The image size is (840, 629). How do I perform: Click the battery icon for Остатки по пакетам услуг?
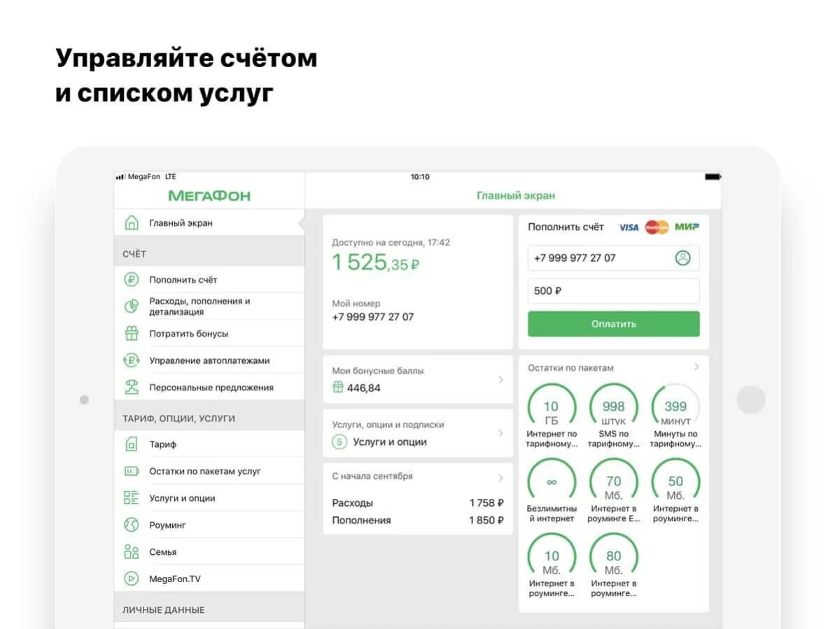(131, 472)
